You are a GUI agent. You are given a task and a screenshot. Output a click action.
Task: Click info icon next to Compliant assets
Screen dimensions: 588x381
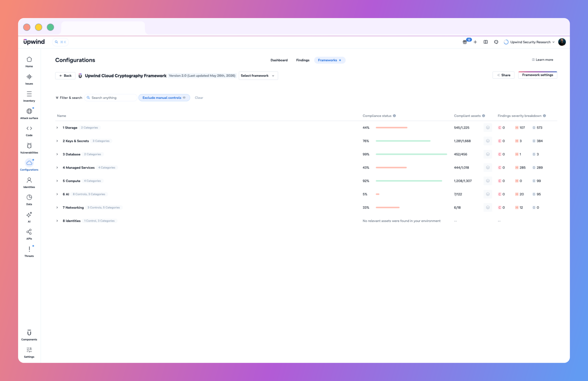coord(483,116)
